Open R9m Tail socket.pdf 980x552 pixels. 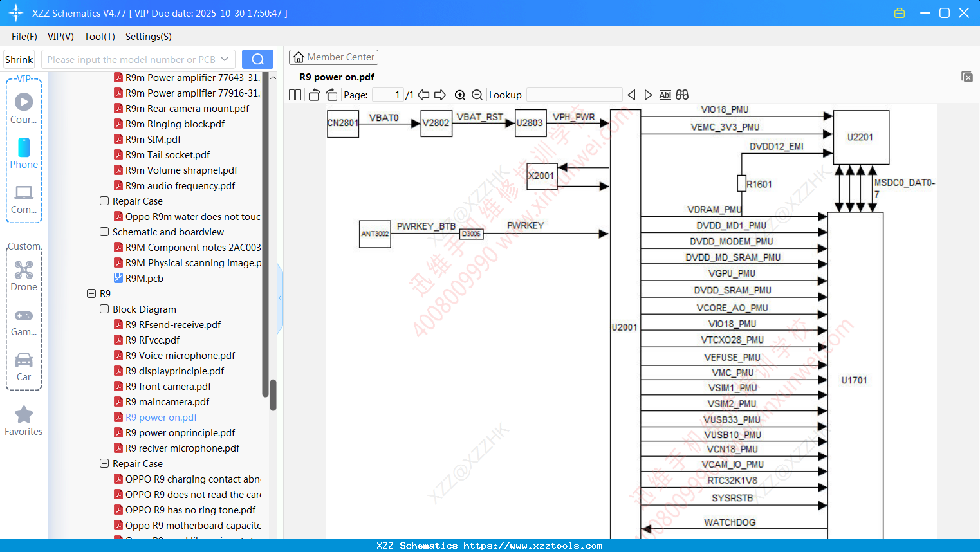pyautogui.click(x=167, y=154)
